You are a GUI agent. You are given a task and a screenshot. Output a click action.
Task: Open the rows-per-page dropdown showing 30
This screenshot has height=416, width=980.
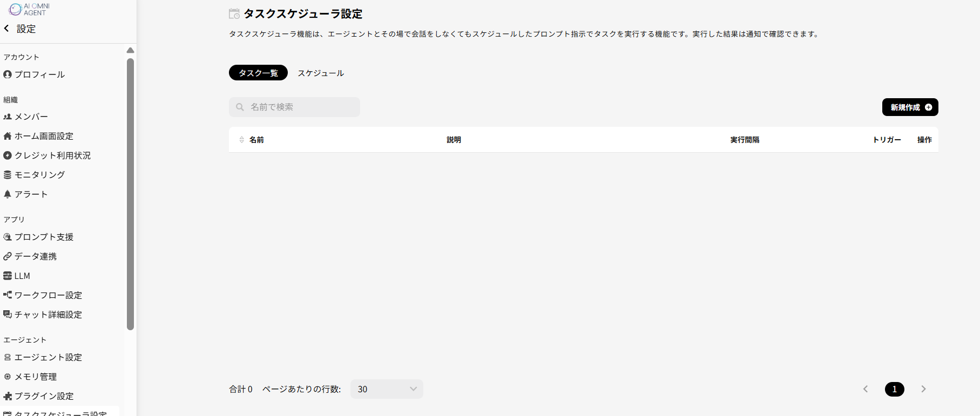coord(387,389)
